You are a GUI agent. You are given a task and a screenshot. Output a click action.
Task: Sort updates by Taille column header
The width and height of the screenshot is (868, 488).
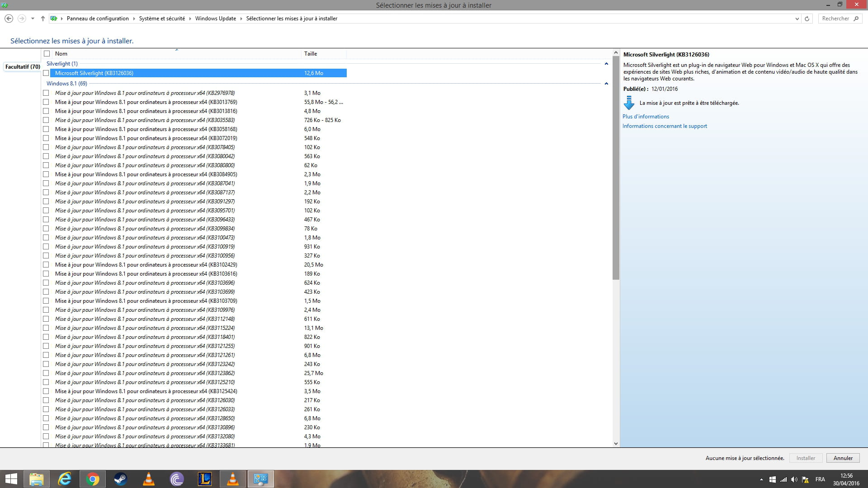[x=324, y=53]
